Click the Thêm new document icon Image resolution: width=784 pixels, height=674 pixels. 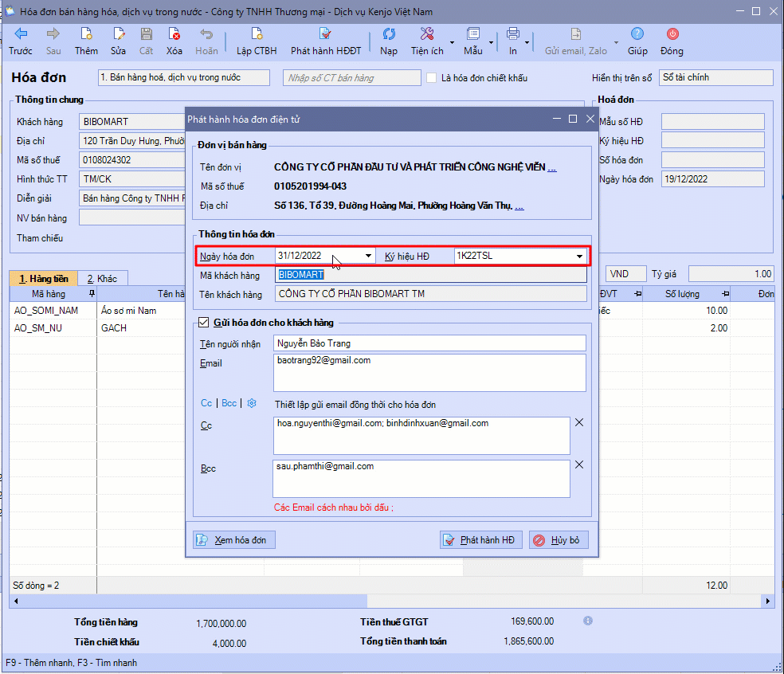[86, 34]
